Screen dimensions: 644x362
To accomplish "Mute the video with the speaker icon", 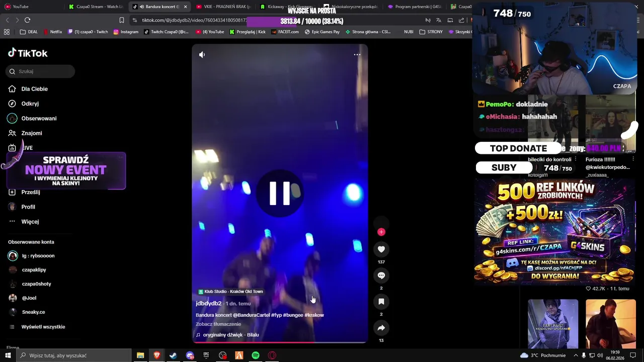I will coord(202,54).
